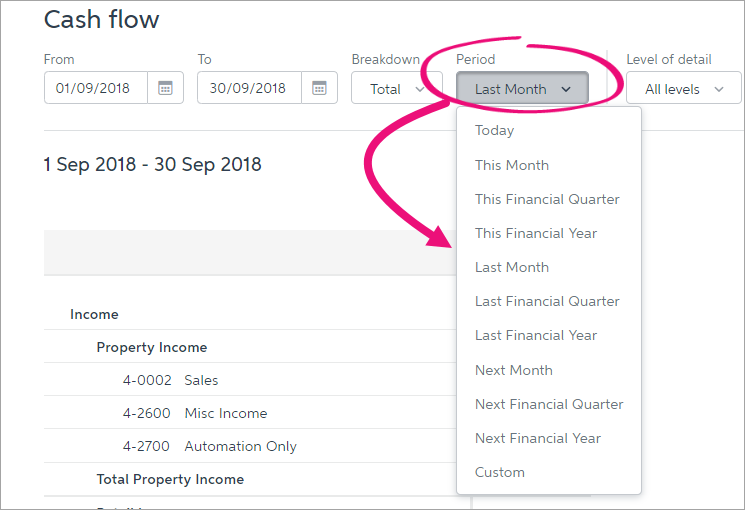Image resolution: width=745 pixels, height=510 pixels.
Task: Choose Last Financial Quarter option
Action: (x=547, y=301)
